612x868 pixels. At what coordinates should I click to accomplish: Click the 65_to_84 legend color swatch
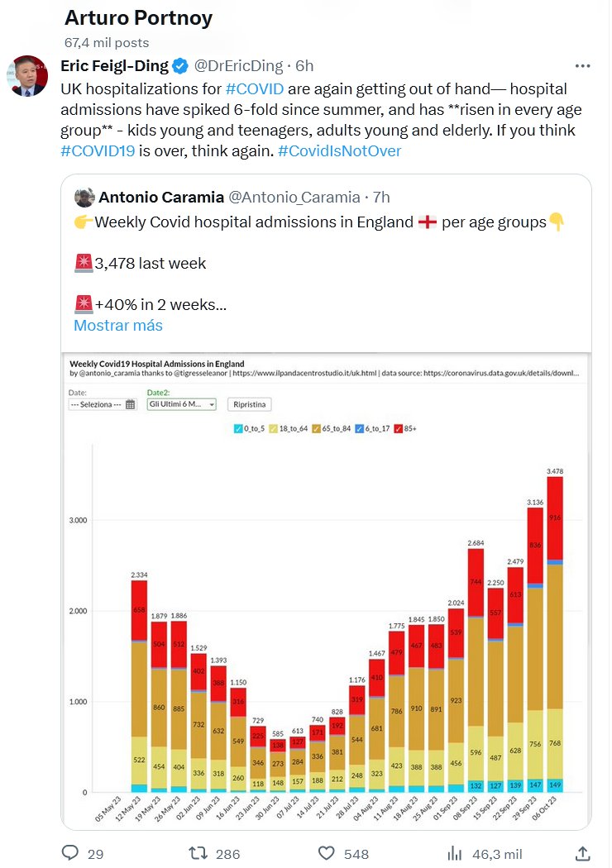click(315, 429)
